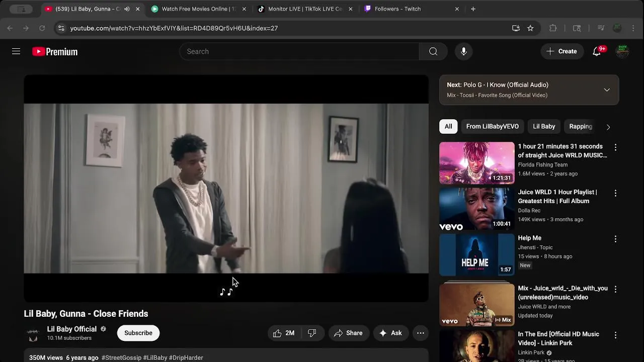Select the Lil Baby filter chip
Image resolution: width=644 pixels, height=362 pixels.
(544, 126)
